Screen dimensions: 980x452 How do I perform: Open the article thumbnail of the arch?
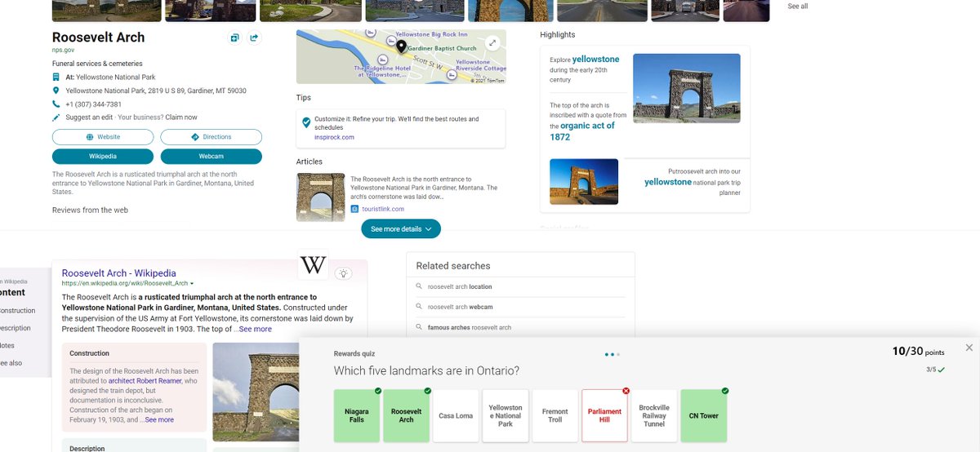tap(320, 197)
